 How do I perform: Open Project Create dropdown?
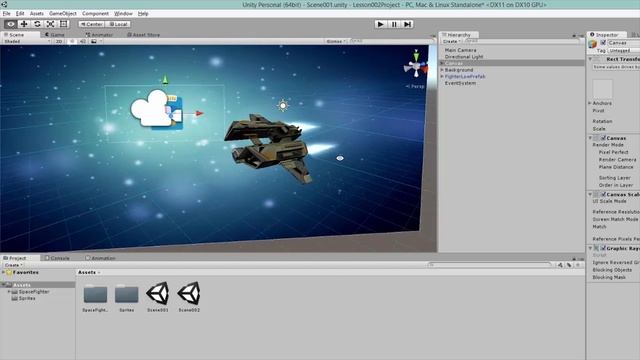click(x=13, y=265)
